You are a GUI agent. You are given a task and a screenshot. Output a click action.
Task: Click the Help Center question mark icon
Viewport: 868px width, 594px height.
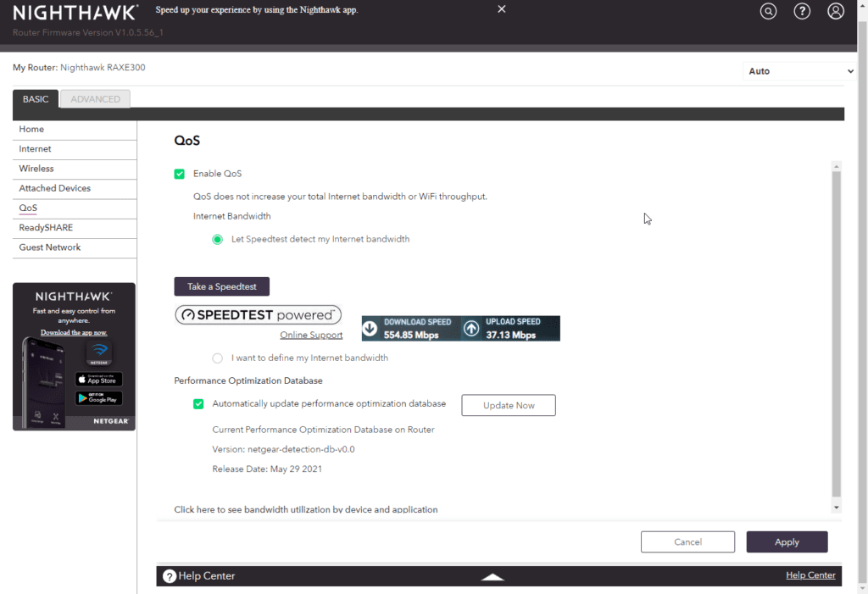pos(170,576)
